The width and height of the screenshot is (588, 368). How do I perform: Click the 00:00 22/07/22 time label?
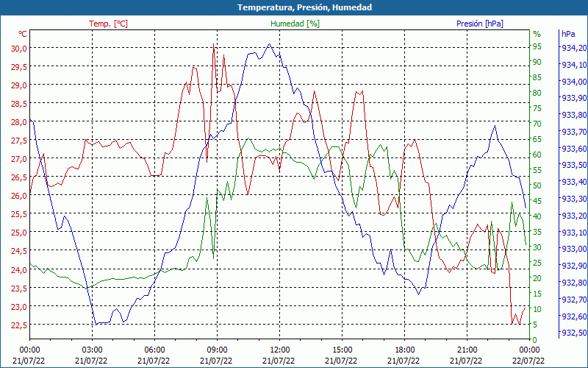[528, 355]
